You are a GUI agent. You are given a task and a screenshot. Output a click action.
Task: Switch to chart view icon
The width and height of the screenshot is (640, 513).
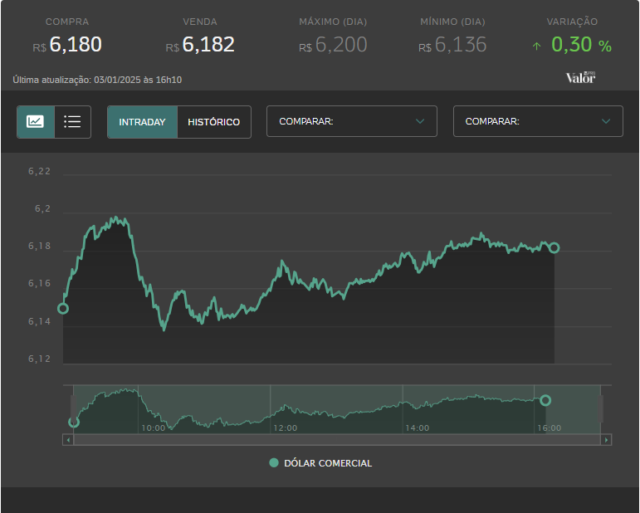[x=36, y=122]
